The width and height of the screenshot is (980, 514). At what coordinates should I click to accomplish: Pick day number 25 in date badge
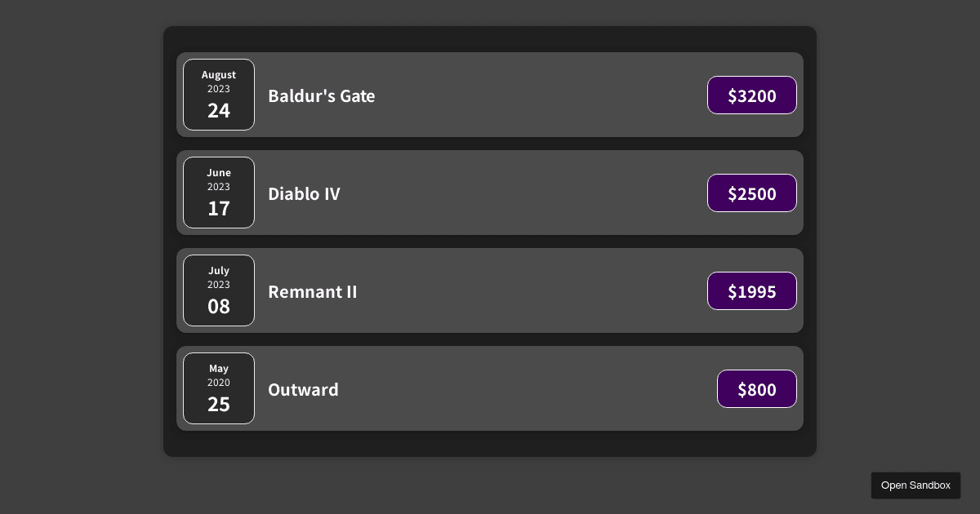219,405
